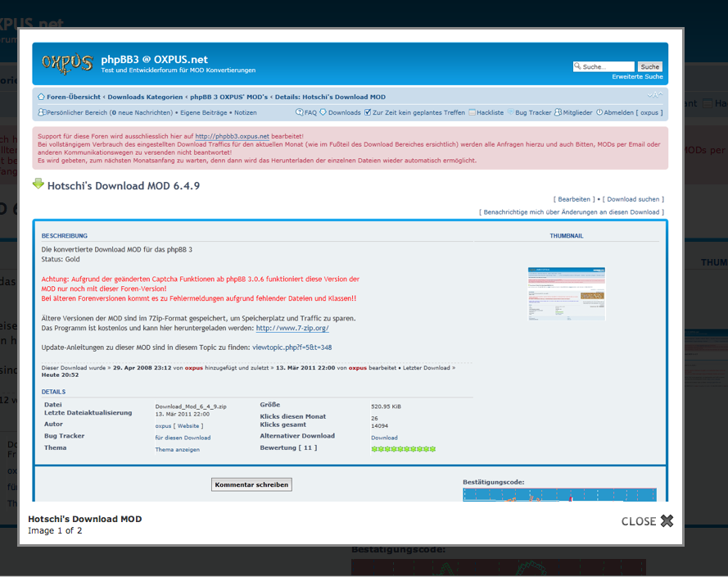Click the OXPUS site logo
The height and width of the screenshot is (577, 728).
pos(67,64)
